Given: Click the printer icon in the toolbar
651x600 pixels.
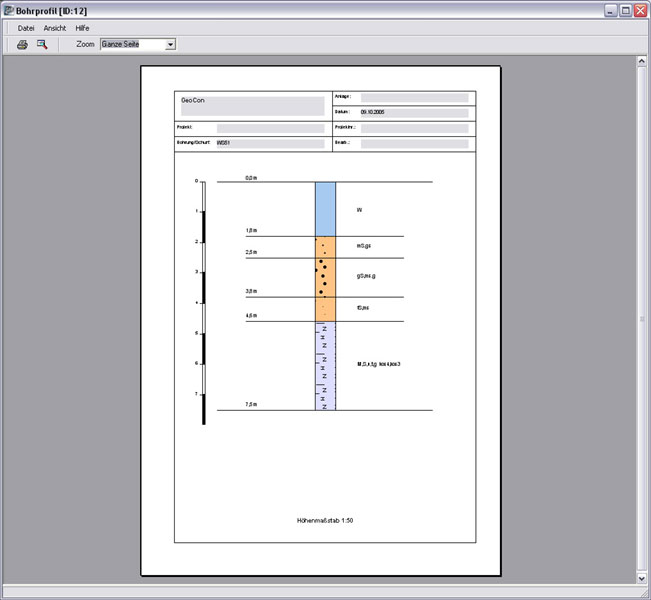Looking at the screenshot, I should click(x=22, y=44).
